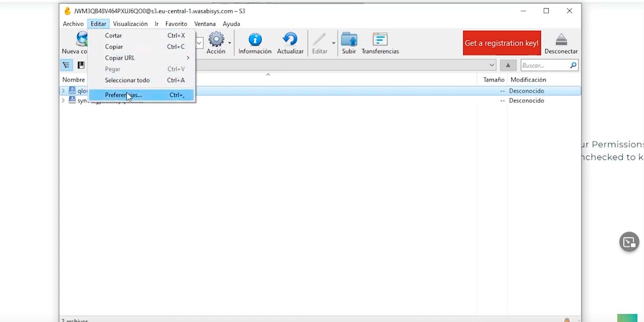Click Get a registration key button

click(502, 43)
